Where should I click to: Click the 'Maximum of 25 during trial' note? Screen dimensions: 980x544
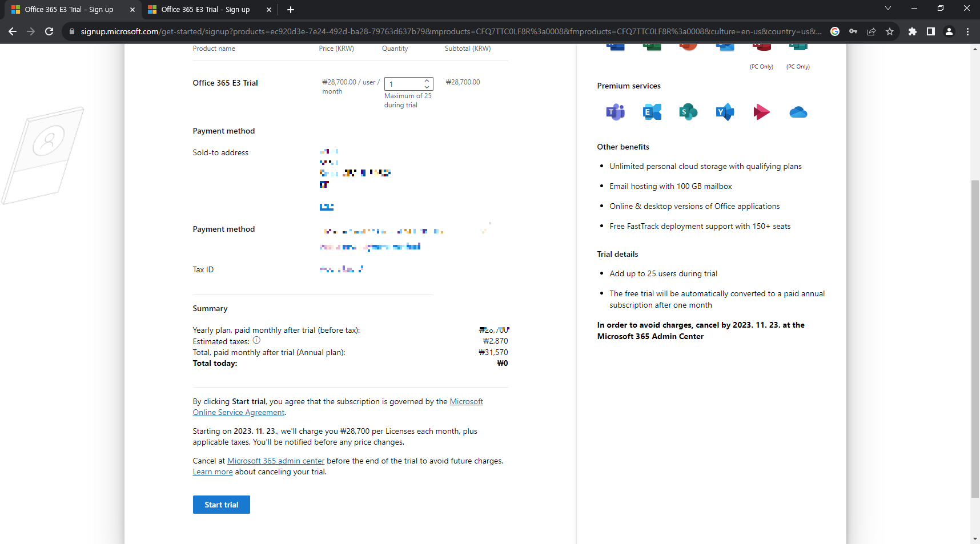tap(408, 100)
